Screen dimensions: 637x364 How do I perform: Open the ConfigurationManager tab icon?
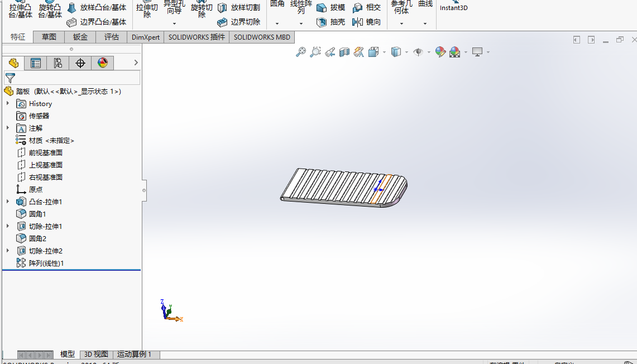58,63
